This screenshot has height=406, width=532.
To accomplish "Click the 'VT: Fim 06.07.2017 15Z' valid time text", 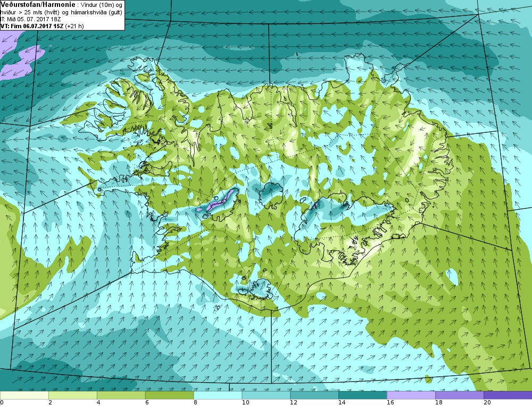I will [x=32, y=26].
